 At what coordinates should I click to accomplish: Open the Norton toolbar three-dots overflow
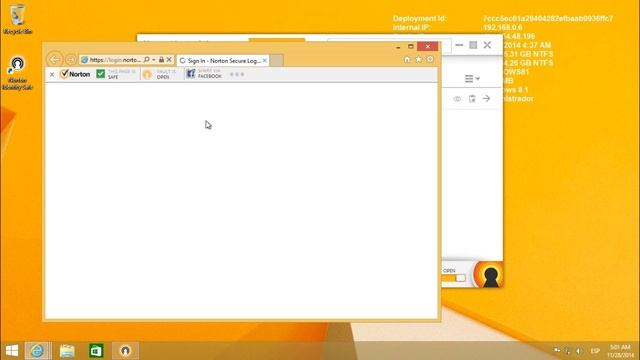click(237, 74)
